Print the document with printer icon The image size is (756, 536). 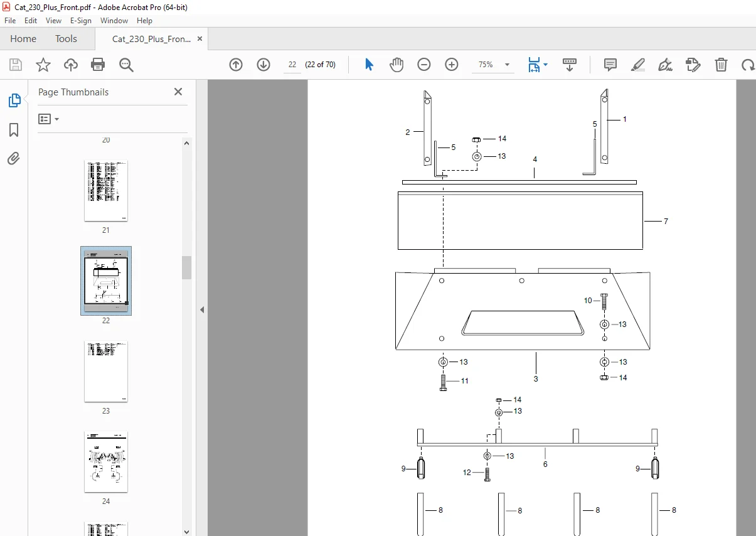[98, 65]
